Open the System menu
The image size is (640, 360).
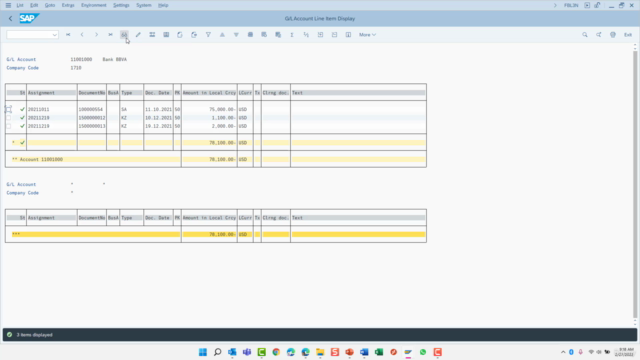pyautogui.click(x=144, y=5)
